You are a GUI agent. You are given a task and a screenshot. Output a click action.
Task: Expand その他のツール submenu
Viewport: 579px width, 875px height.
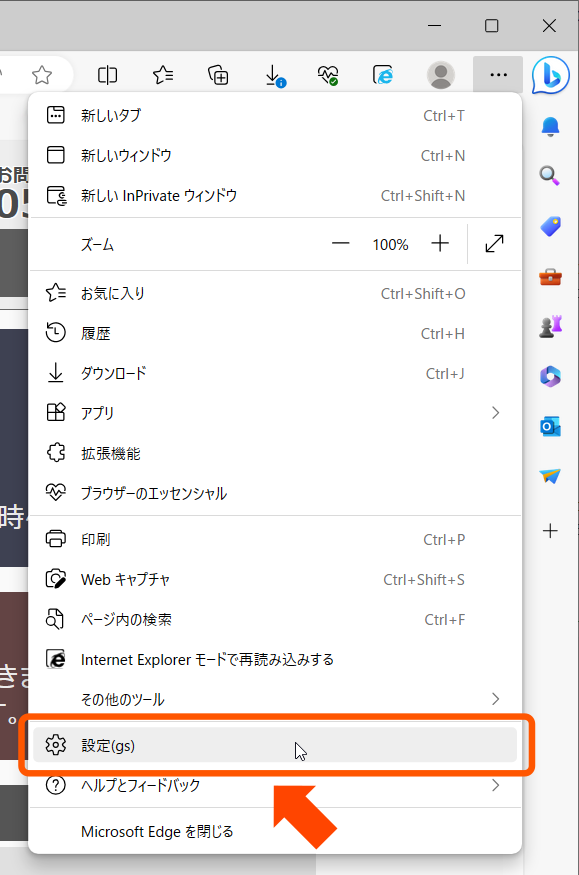coord(274,700)
